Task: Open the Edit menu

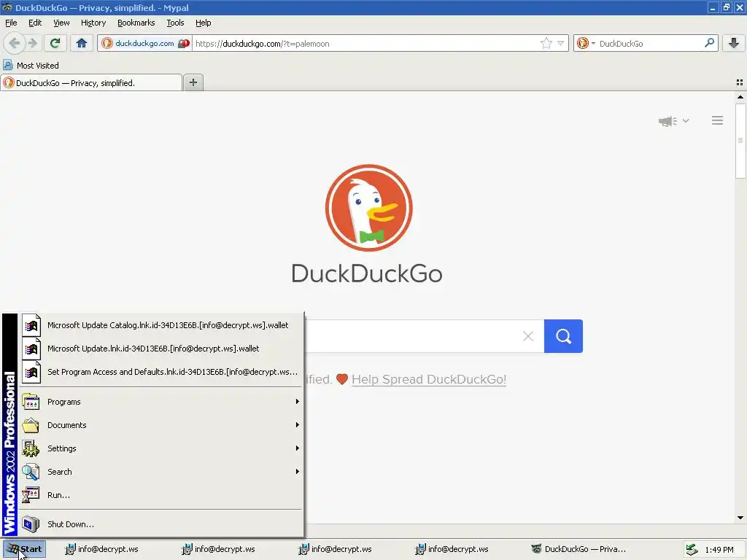Action: pos(35,23)
